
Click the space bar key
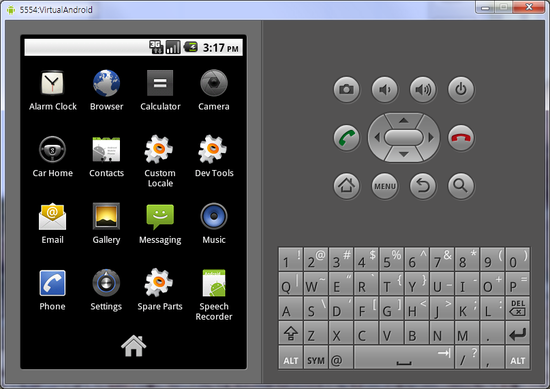[x=404, y=357]
